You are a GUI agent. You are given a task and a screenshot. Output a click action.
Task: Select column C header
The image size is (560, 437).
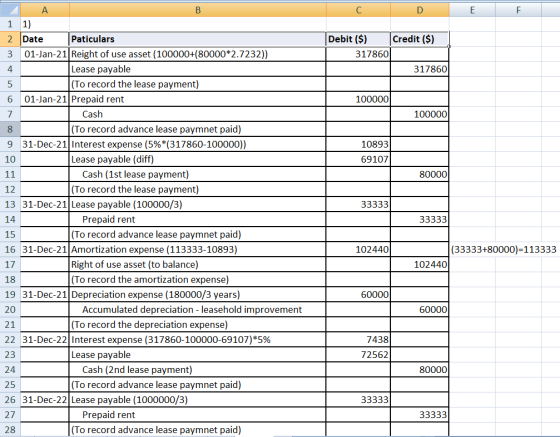tap(358, 10)
